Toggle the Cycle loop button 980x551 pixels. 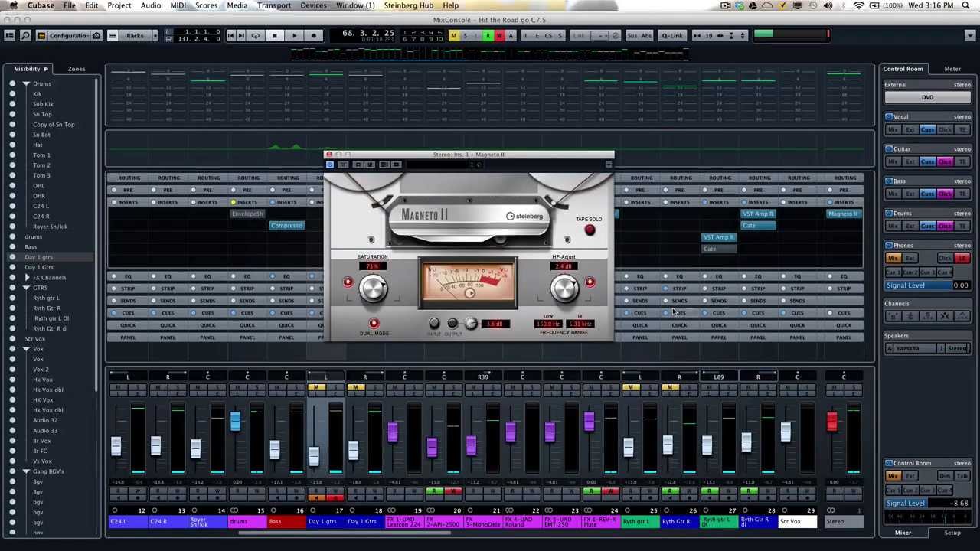point(256,36)
